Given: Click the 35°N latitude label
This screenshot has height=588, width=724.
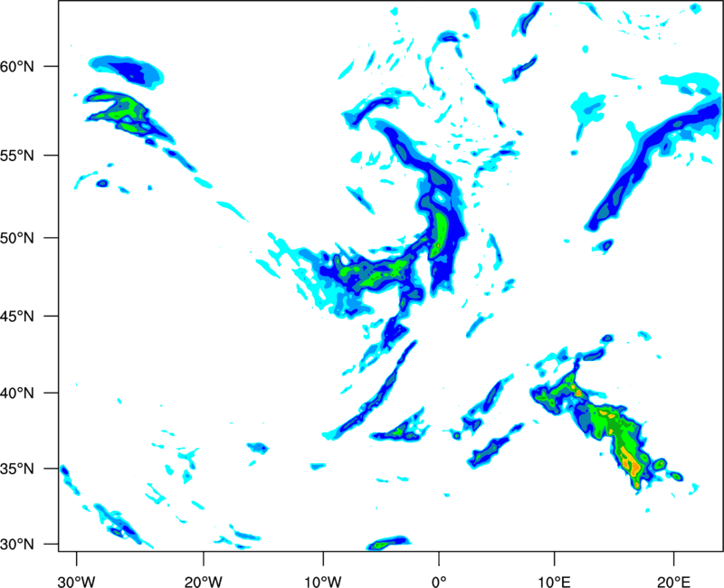Looking at the screenshot, I should point(17,469).
